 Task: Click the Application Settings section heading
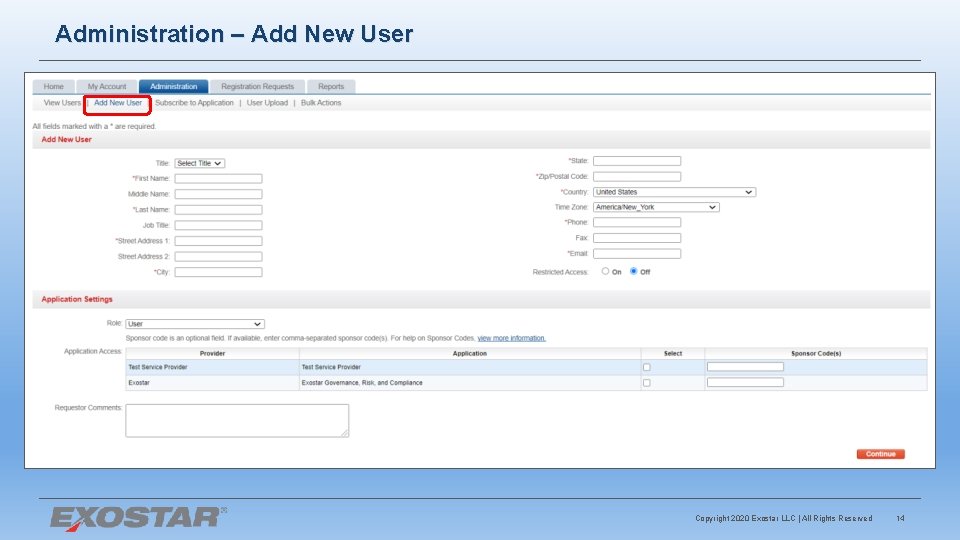[77, 299]
